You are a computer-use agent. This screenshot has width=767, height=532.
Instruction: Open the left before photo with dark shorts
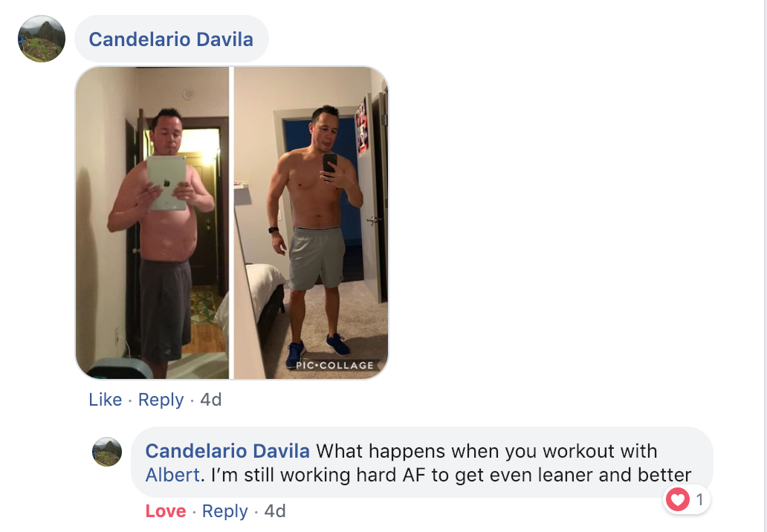[x=152, y=223]
